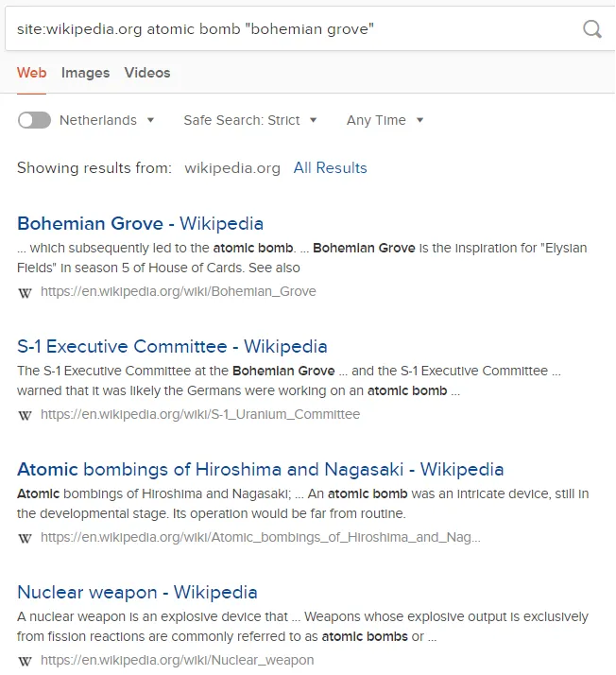This screenshot has width=616, height=675.
Task: Open the Netherlands region dropdown
Action: (107, 120)
